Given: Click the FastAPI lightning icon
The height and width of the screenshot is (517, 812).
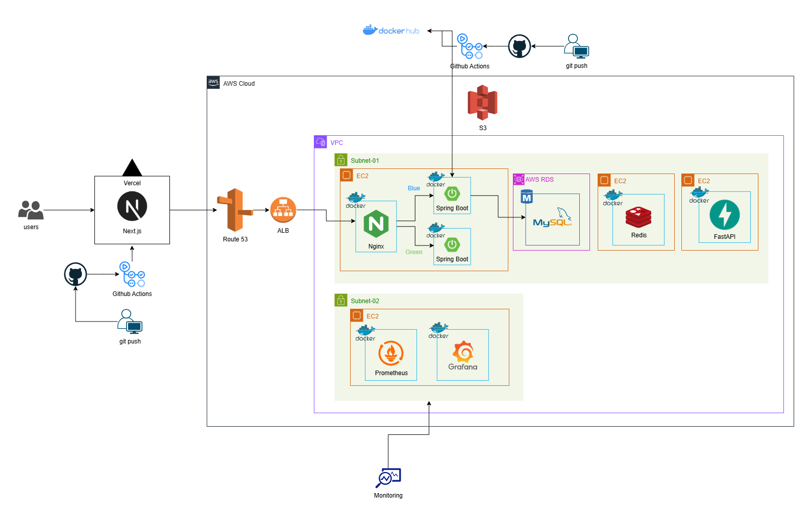Looking at the screenshot, I should coord(724,215).
